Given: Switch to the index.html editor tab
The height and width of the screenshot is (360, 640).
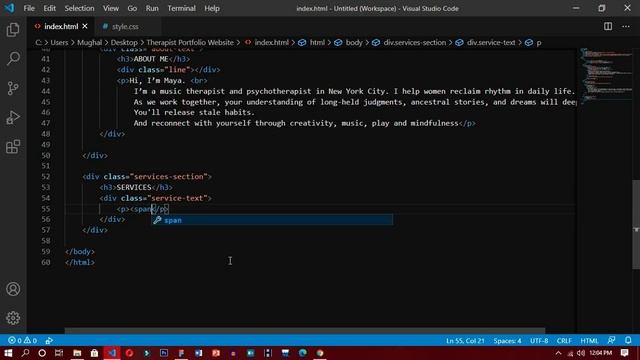Looking at the screenshot, I should point(61,27).
